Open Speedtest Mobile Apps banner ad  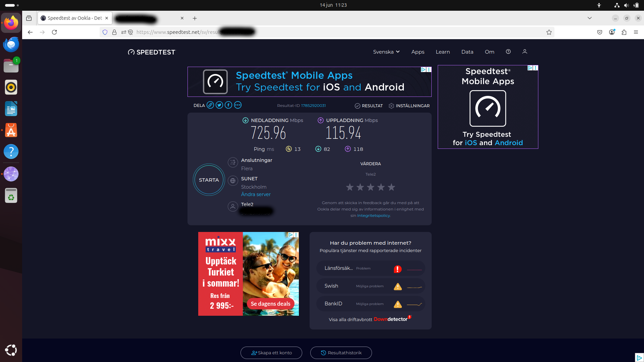tap(309, 82)
